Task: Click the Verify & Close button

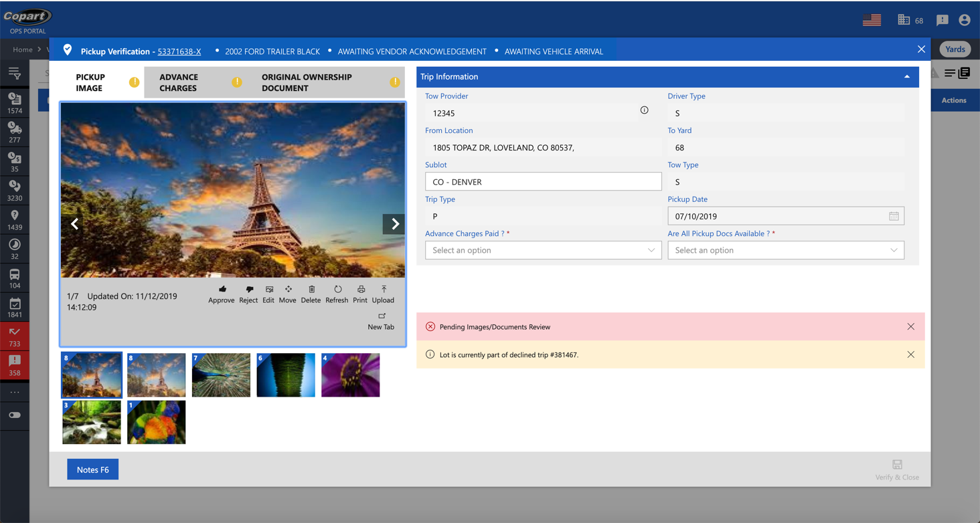Action: (897, 469)
